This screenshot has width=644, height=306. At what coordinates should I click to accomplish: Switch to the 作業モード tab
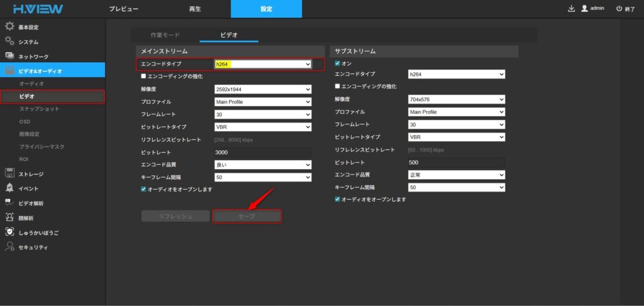coord(165,35)
